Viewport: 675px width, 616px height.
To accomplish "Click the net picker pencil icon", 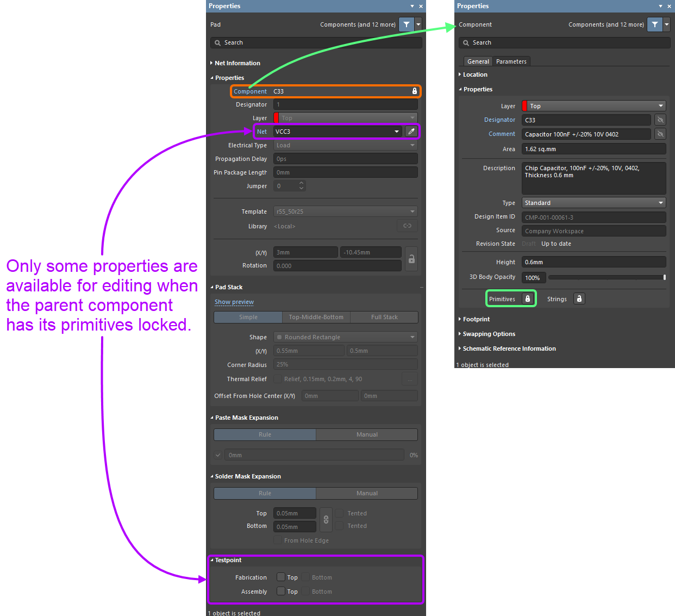I will click(x=411, y=132).
